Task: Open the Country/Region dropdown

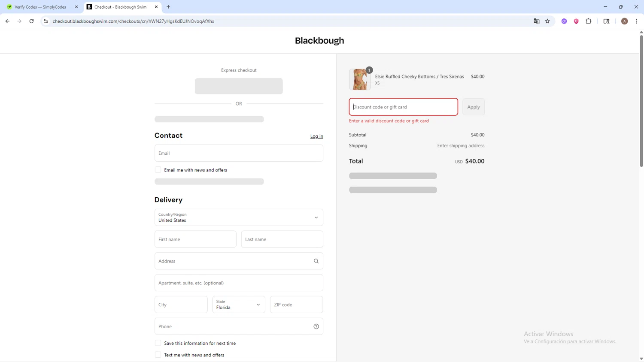Action: (239, 217)
